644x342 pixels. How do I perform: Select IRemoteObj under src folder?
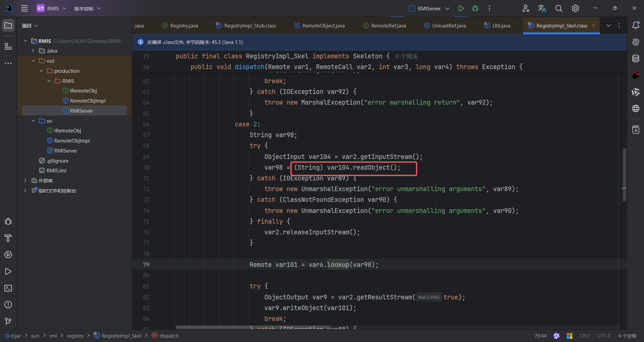pos(64,130)
